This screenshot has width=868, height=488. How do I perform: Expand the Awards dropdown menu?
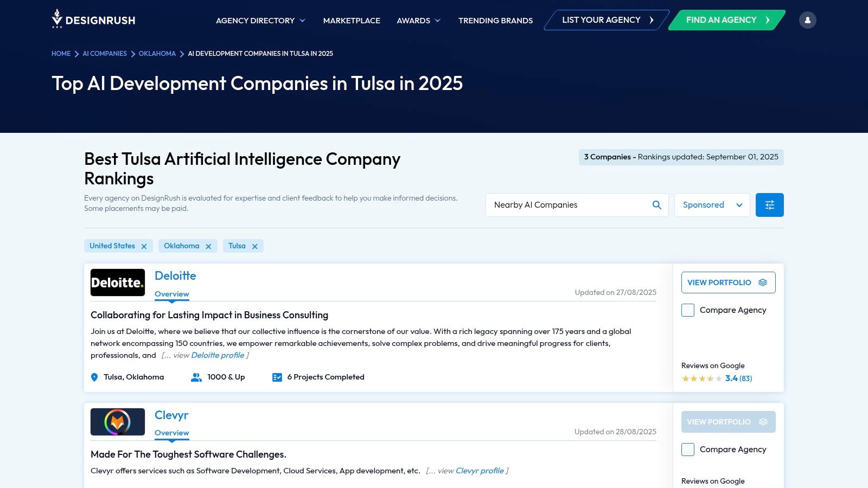coord(418,21)
